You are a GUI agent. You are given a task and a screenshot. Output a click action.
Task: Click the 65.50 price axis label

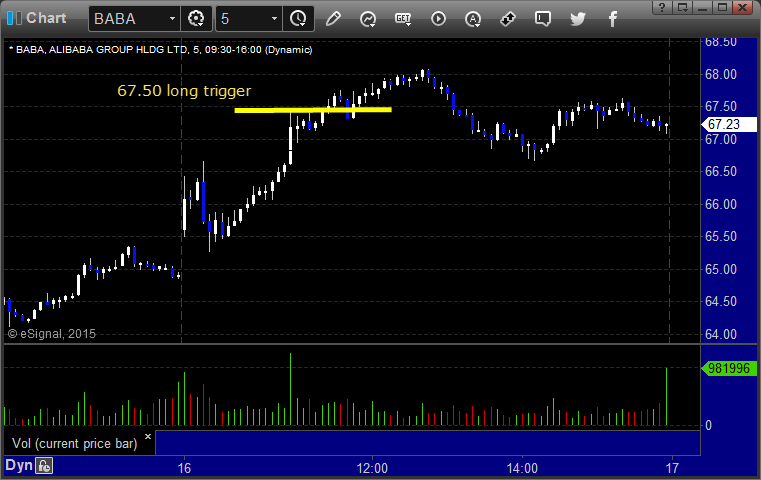(x=721, y=236)
